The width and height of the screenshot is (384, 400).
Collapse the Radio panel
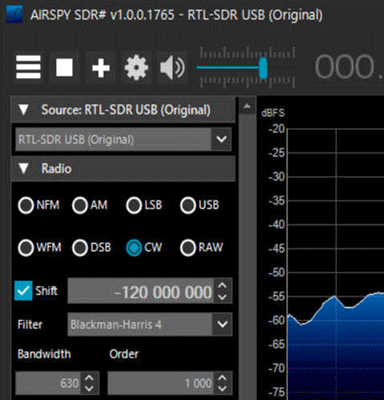coord(23,168)
